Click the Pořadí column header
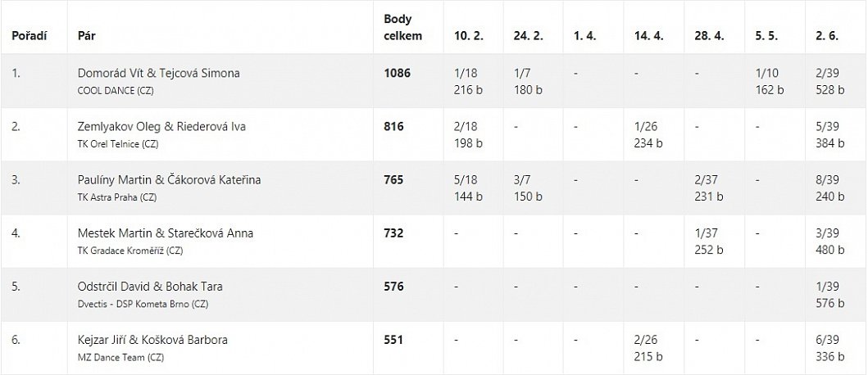 coord(30,36)
